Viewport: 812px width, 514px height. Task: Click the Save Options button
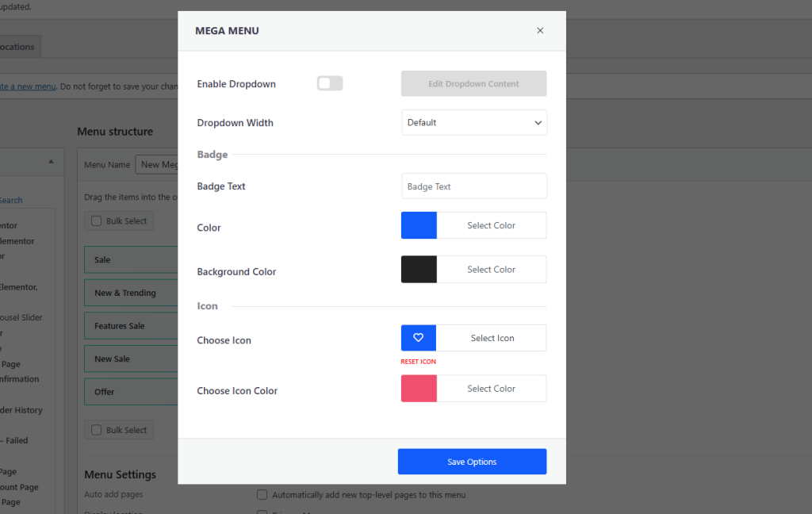[472, 462]
